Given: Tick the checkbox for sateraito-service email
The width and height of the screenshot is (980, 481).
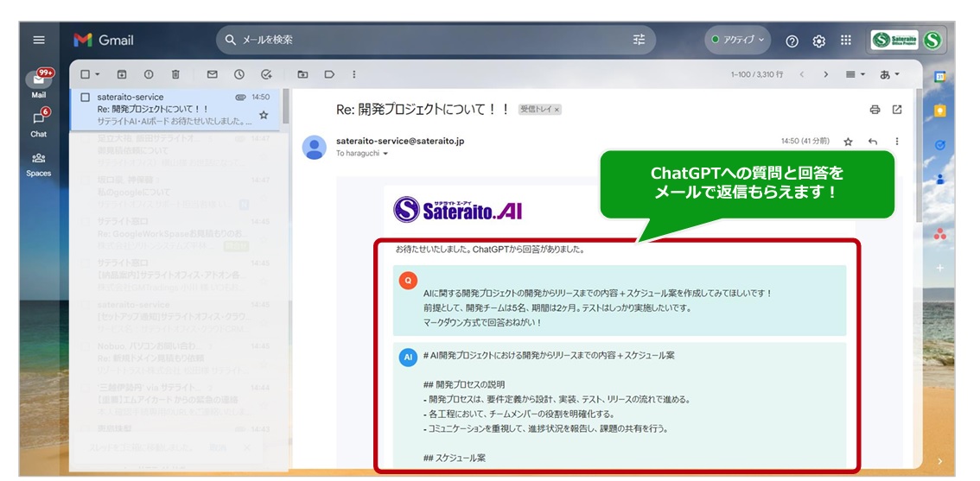Looking at the screenshot, I should pos(86,98).
